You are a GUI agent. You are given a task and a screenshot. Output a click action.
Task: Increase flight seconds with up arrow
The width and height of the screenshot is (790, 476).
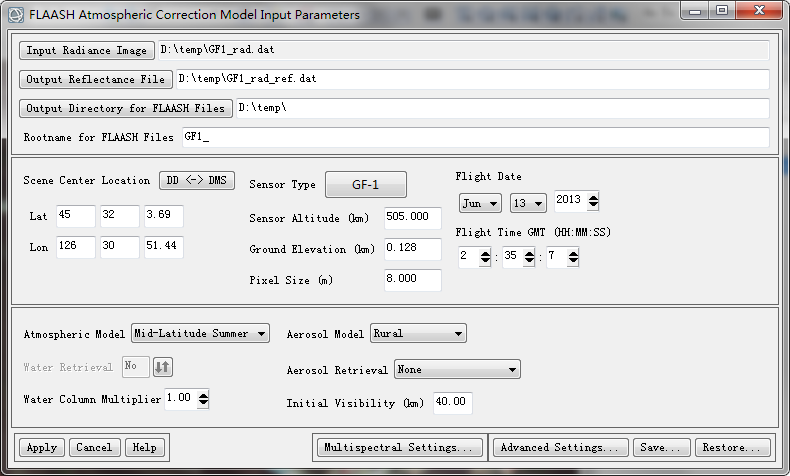click(573, 253)
